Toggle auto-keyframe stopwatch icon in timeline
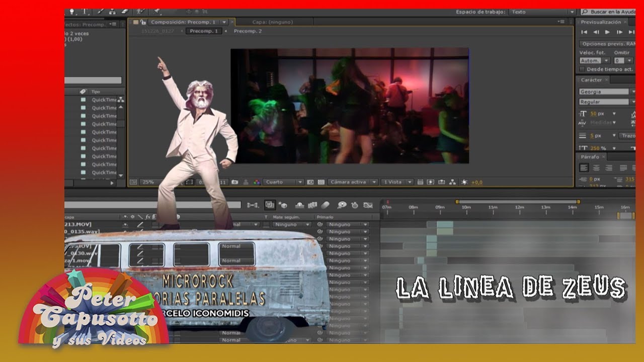This screenshot has width=644, height=362. 355,205
